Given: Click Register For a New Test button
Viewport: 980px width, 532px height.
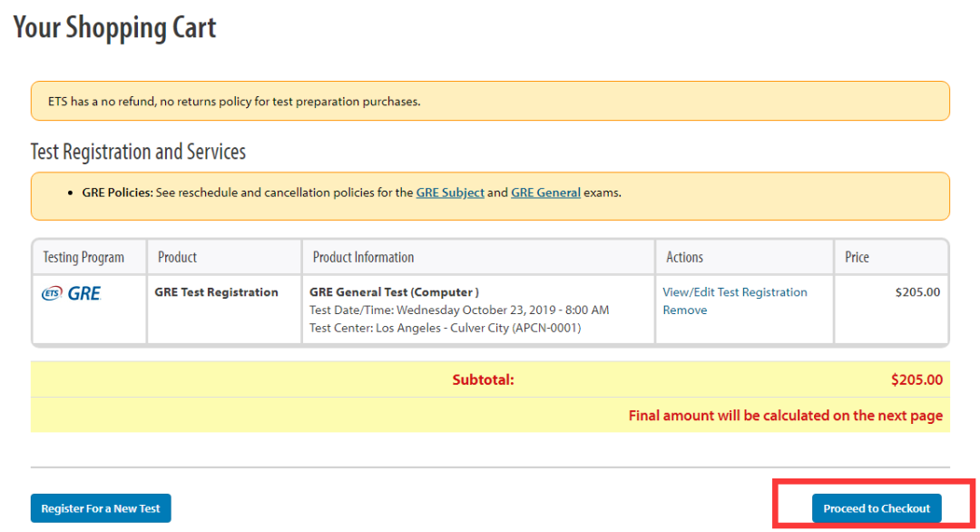Looking at the screenshot, I should click(101, 508).
